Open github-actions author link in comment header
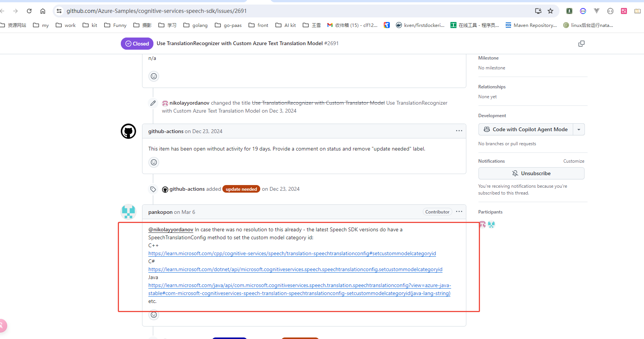644x339 pixels. pos(166,131)
